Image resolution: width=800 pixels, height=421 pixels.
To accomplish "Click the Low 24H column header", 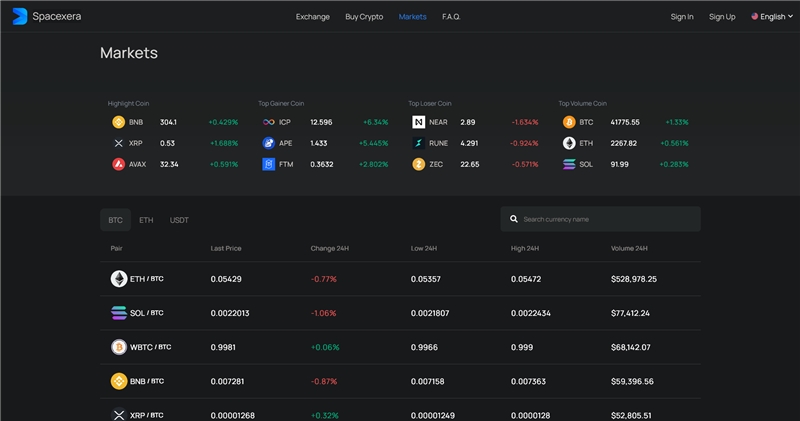I will point(424,249).
